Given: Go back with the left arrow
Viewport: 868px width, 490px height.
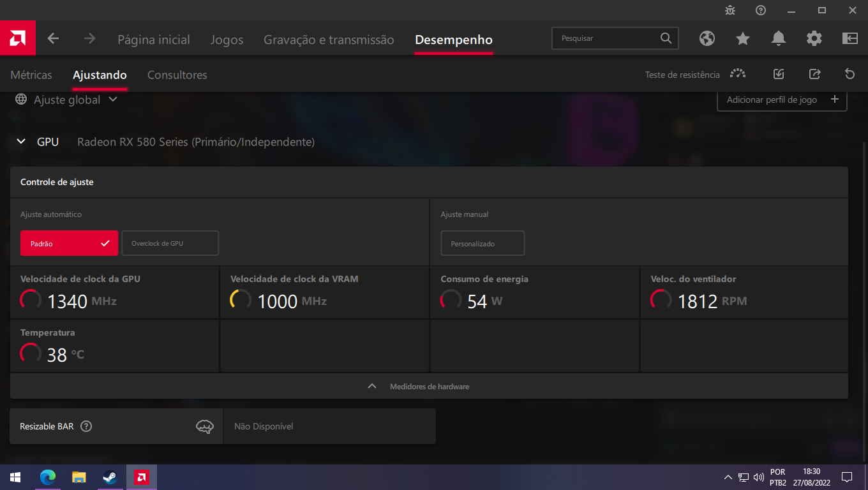Looking at the screenshot, I should [53, 38].
